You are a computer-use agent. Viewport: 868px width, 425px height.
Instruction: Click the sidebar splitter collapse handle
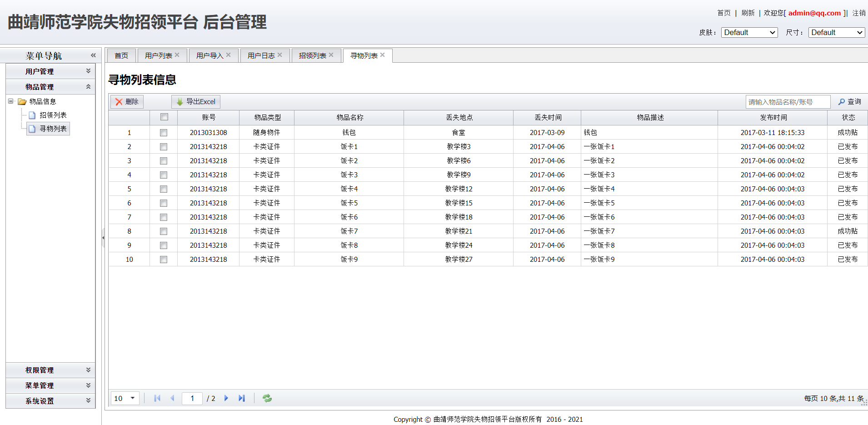pyautogui.click(x=103, y=237)
